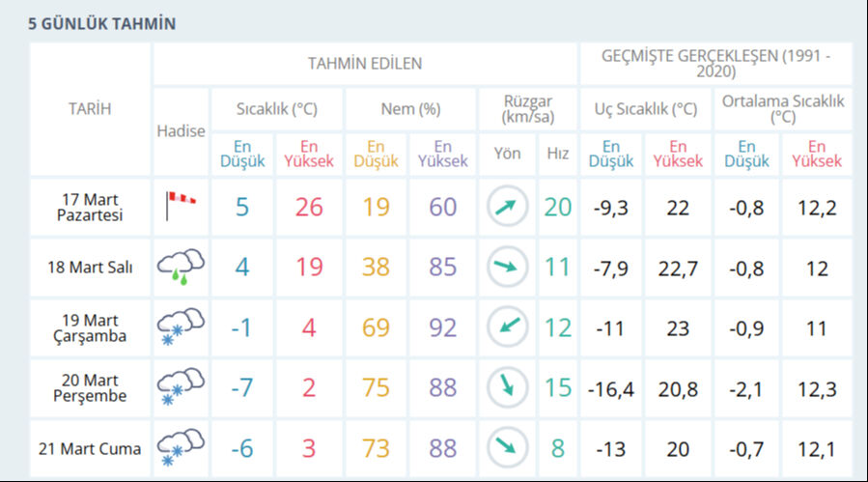Image resolution: width=868 pixels, height=482 pixels.
Task: Click the highest humidity value 92 for 19 Mart
Action: (443, 327)
